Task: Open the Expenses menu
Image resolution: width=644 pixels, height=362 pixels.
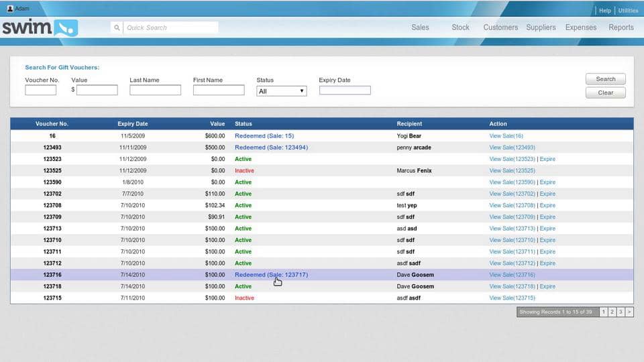Action: click(581, 27)
